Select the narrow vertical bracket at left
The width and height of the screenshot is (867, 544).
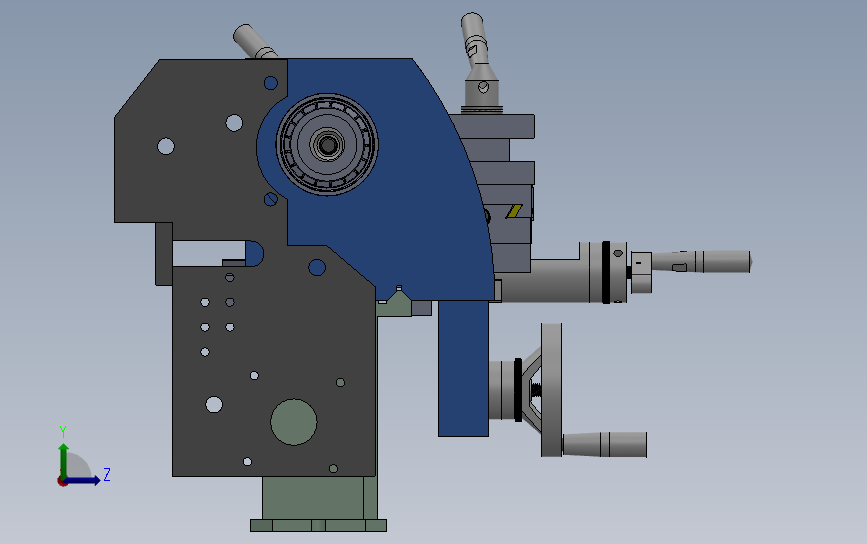pos(164,254)
